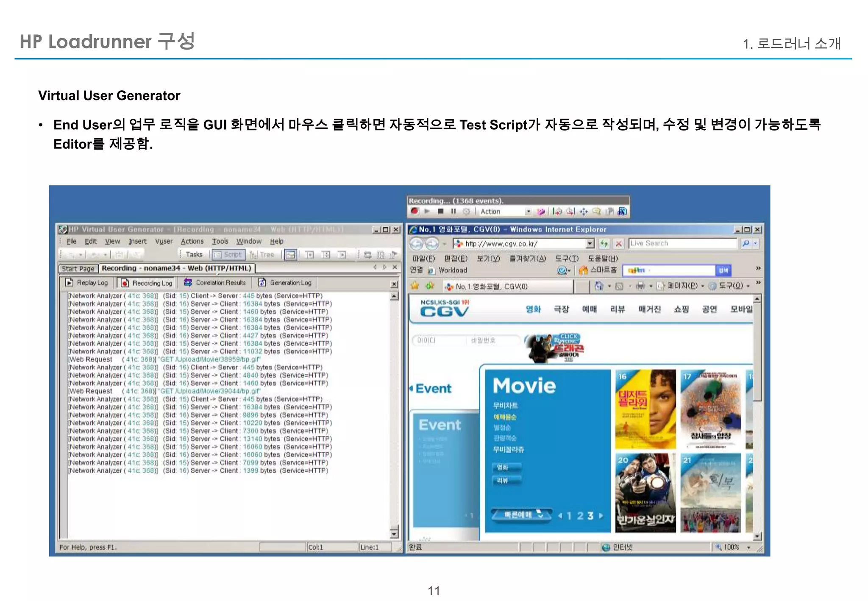Open the 즐겨찾기(A) menu in Internet Explorer
Image resolution: width=868 pixels, height=601 pixels.
(528, 258)
